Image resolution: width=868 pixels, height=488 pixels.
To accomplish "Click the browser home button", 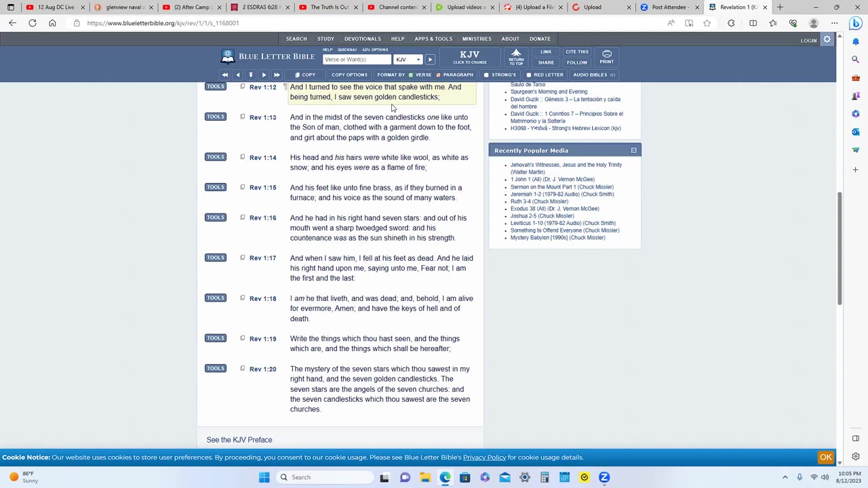I will pos(52,23).
